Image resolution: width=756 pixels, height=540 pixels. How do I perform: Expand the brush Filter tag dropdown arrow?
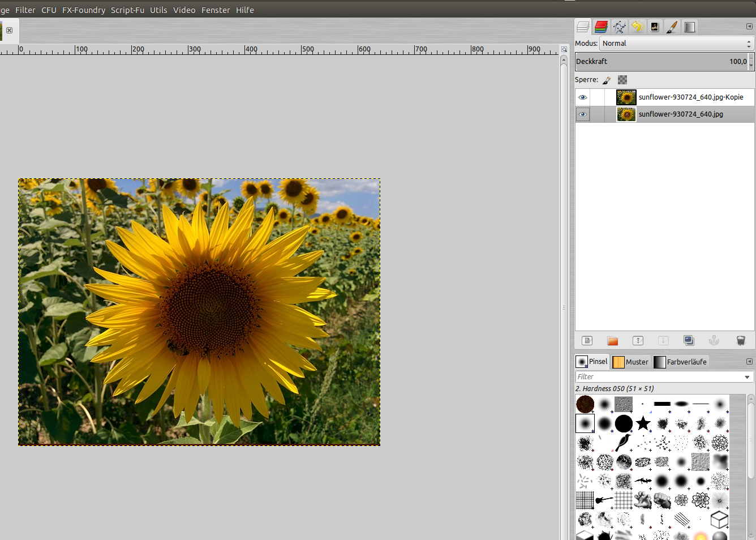(747, 377)
